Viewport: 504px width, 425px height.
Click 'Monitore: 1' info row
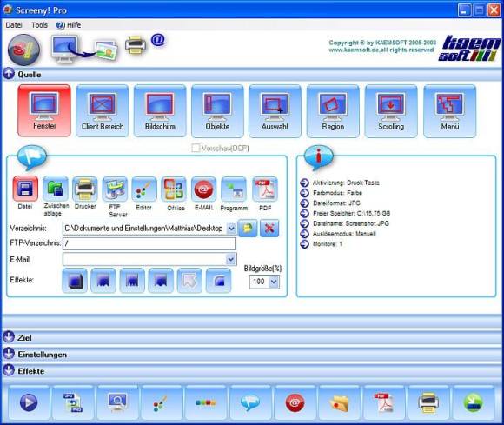[x=322, y=243]
